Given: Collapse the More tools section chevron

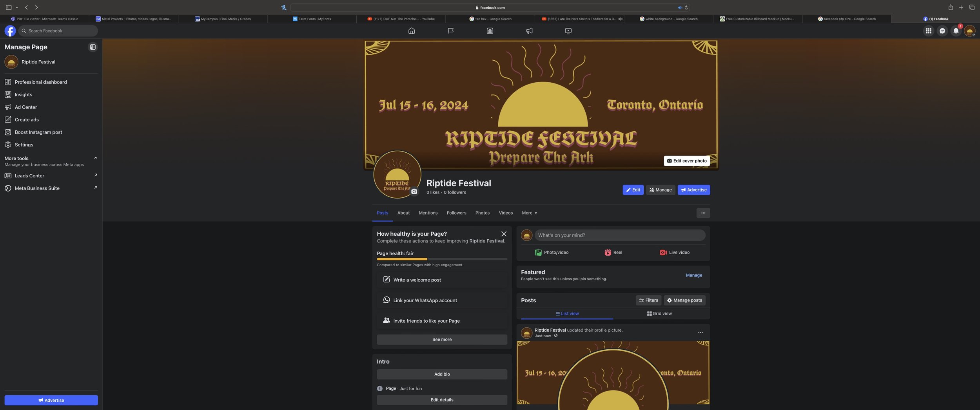Looking at the screenshot, I should 96,158.
